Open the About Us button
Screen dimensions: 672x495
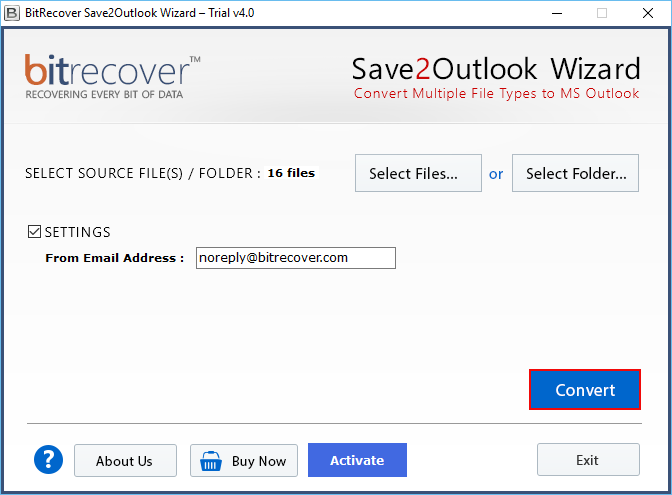pyautogui.click(x=125, y=461)
